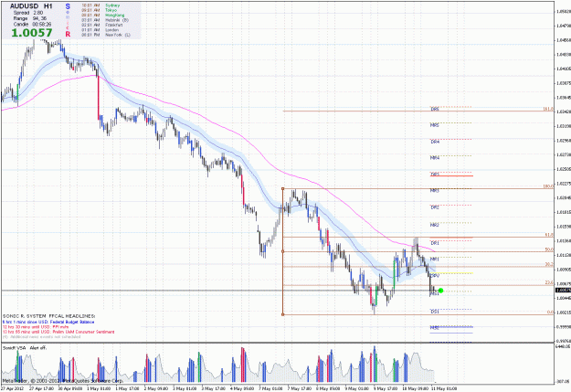Click the 6440.05 volume scale value
Image resolution: width=571 pixels, height=392 pixels.
point(563,346)
